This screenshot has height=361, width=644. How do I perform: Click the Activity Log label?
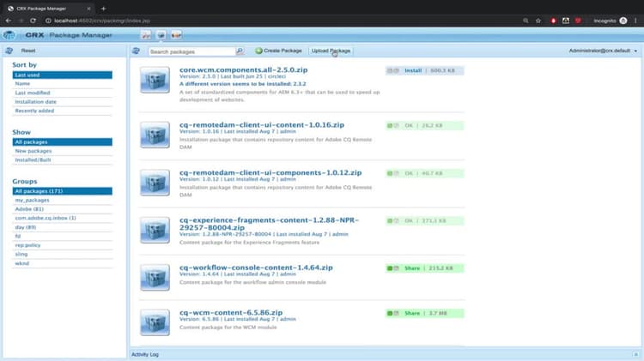tap(145, 354)
